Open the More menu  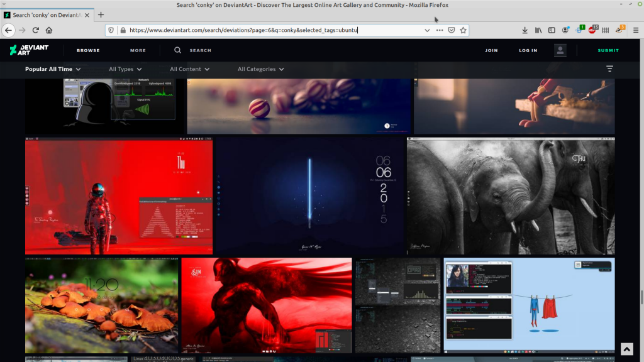pyautogui.click(x=138, y=50)
